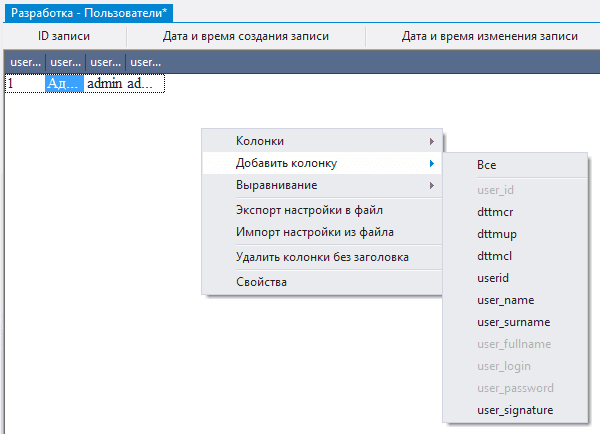Click the Дата и время создания записи header

click(x=245, y=36)
